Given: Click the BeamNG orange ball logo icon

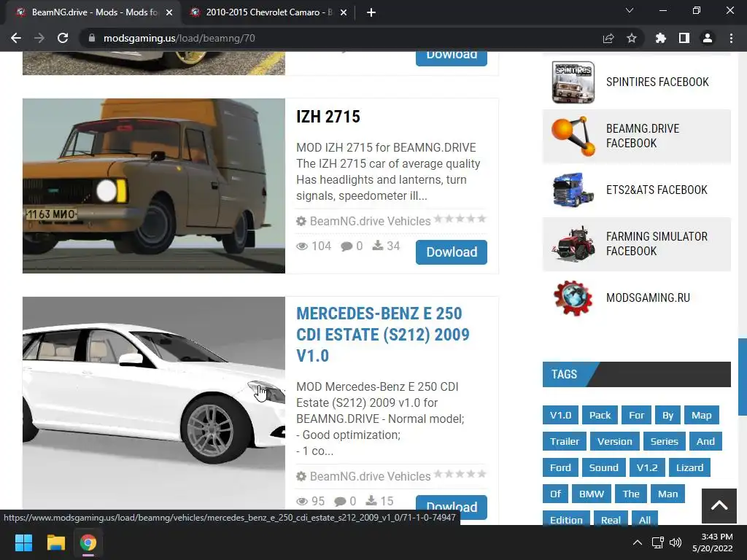Looking at the screenshot, I should 573,136.
